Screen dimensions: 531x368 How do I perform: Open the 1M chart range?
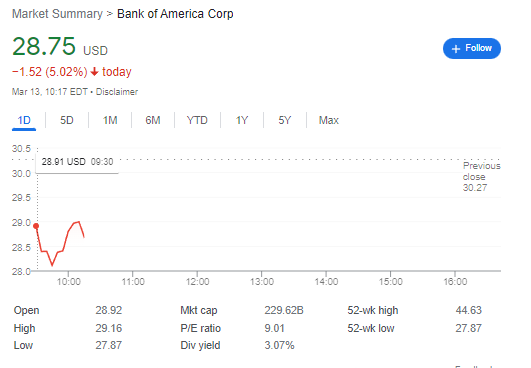pyautogui.click(x=110, y=120)
